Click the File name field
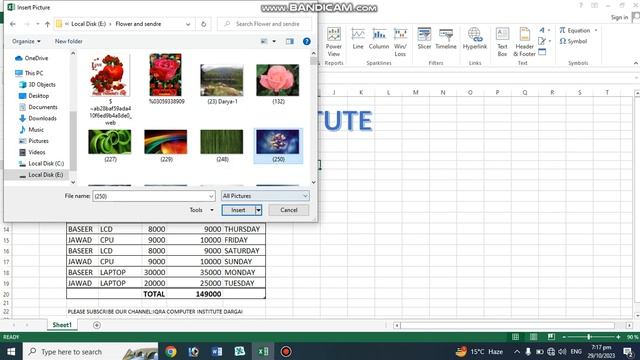The height and width of the screenshot is (360, 640). pyautogui.click(x=153, y=196)
